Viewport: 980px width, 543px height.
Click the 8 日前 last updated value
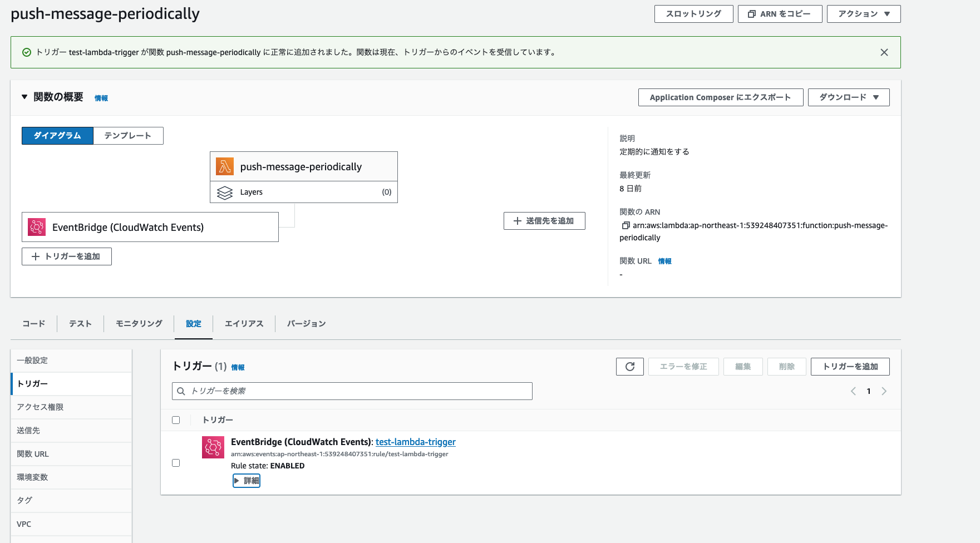631,189
